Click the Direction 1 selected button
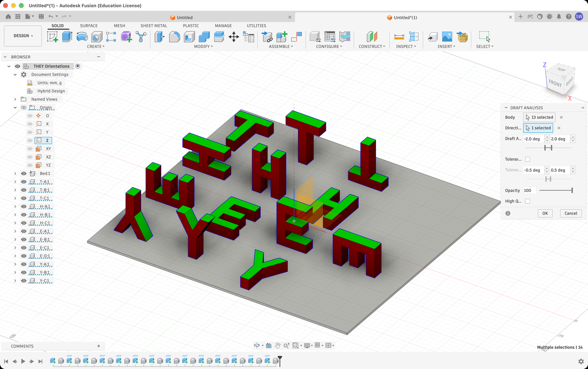This screenshot has height=369, width=588. click(538, 128)
